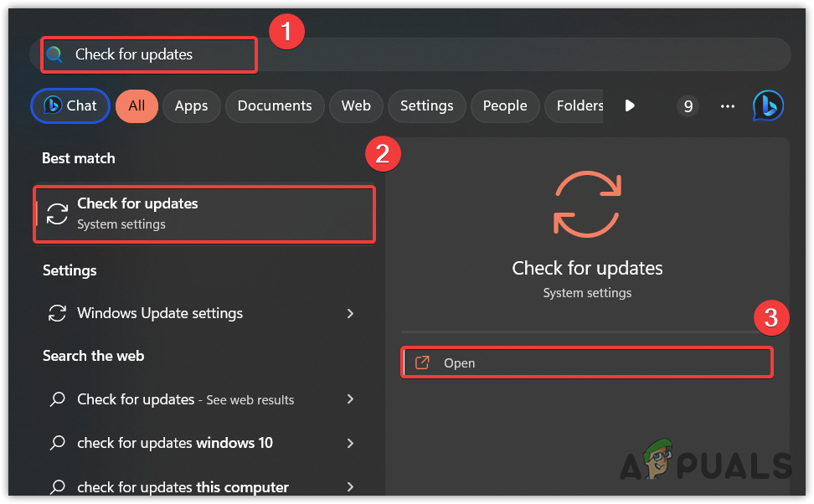Click the Bing logo at top right
Viewport: 814px width, 504px height.
pyautogui.click(x=768, y=105)
